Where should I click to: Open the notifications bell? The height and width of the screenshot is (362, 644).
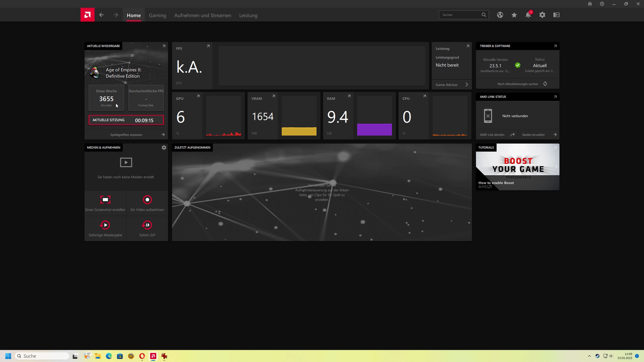coord(528,15)
